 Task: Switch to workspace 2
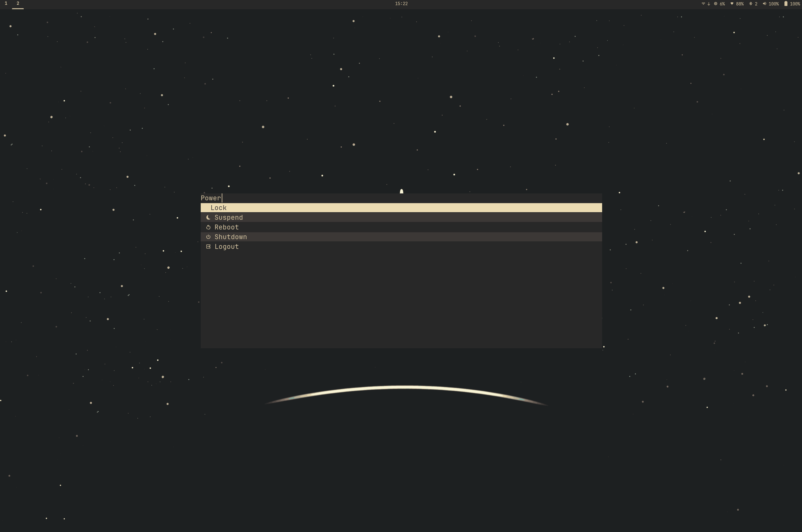(18, 3)
